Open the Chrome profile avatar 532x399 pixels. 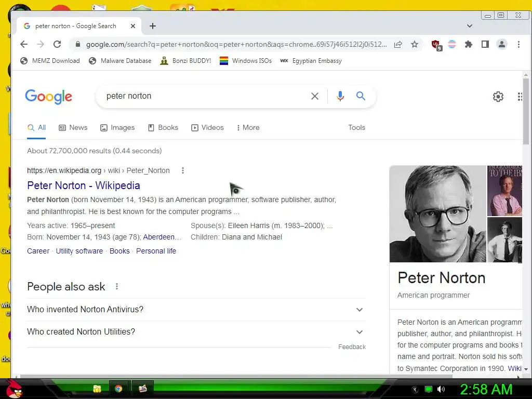501,44
